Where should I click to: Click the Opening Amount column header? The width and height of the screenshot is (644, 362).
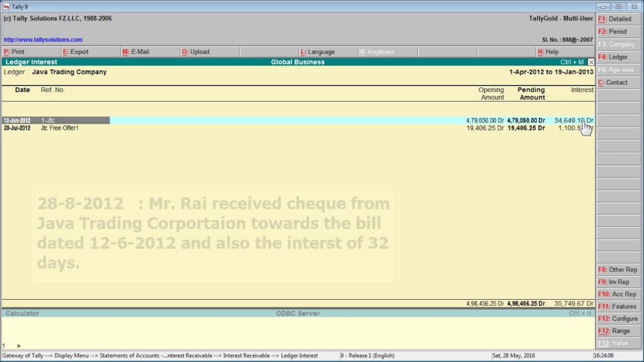(x=491, y=94)
